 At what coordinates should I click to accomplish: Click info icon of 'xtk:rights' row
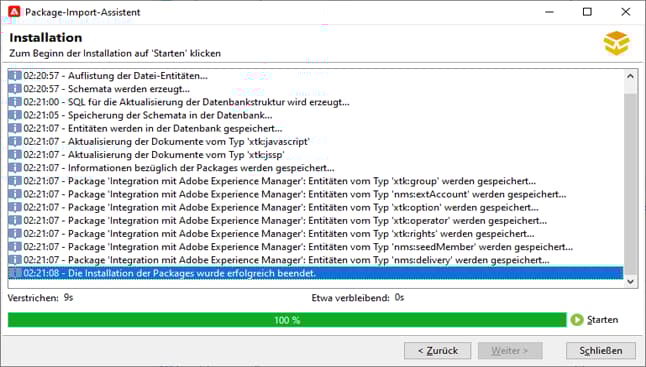point(15,234)
